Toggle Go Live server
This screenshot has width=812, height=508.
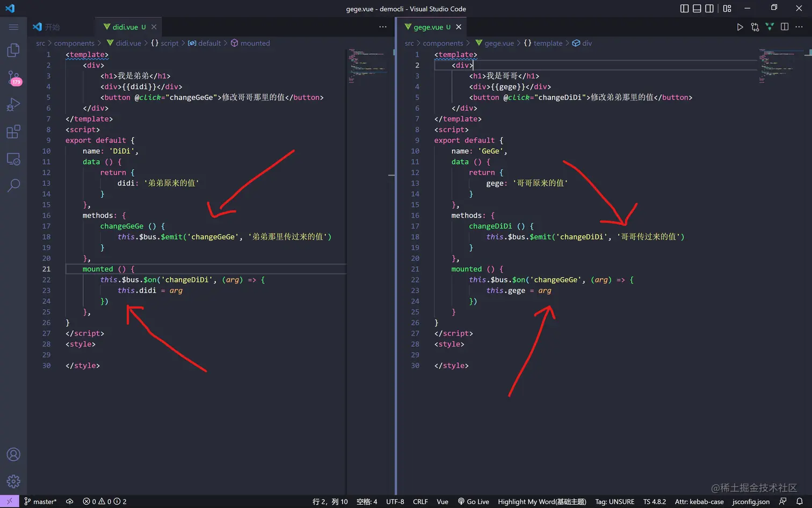tap(473, 502)
